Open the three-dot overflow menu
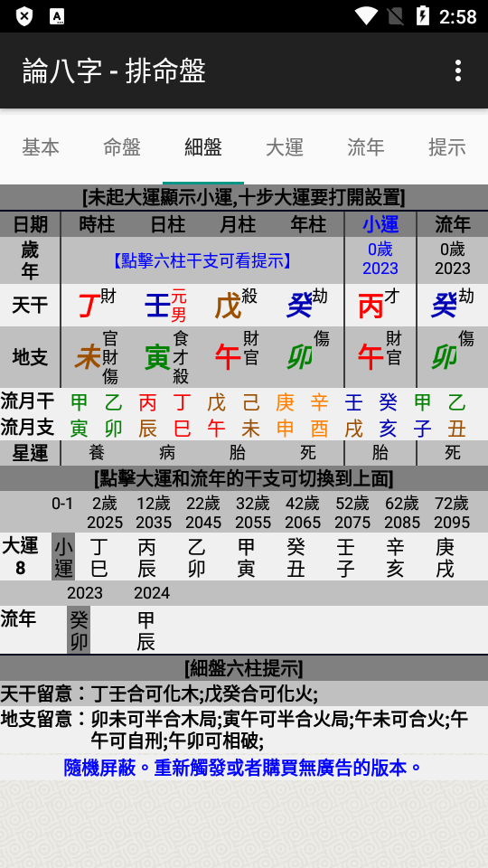The width and height of the screenshot is (488, 868). click(457, 71)
